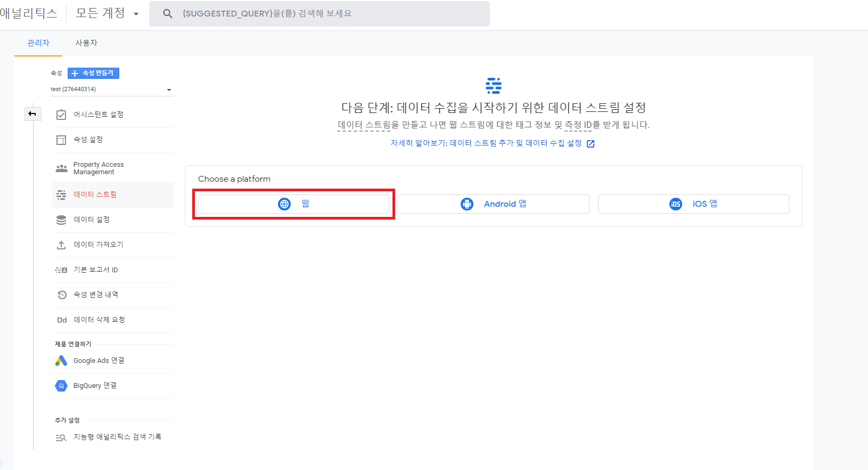
Task: Open the 자세히 알아보기 data stream link
Action: pyautogui.click(x=486, y=143)
